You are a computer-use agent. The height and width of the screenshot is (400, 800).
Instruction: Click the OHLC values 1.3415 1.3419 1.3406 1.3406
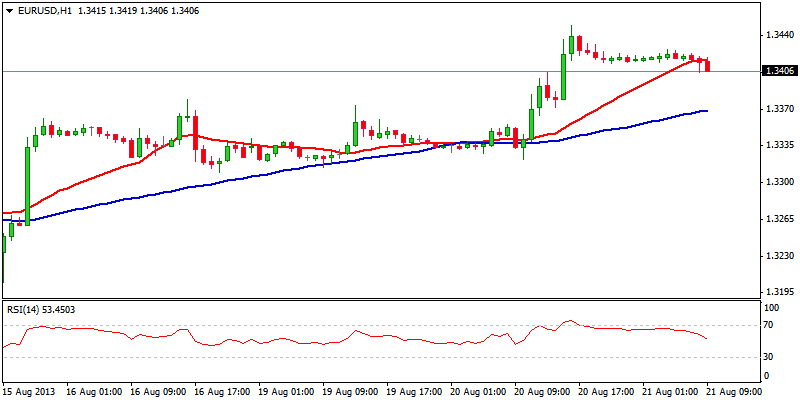(138, 11)
